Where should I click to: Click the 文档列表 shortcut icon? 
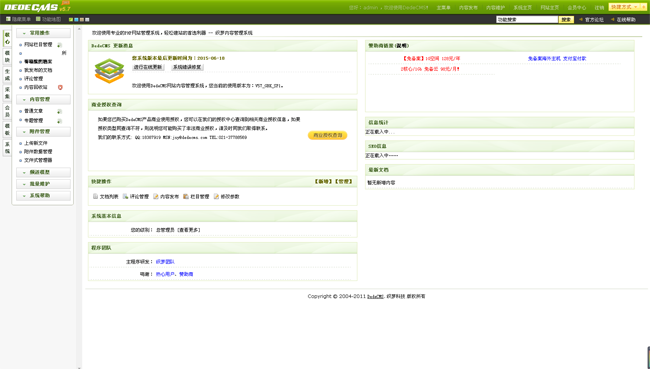click(95, 197)
